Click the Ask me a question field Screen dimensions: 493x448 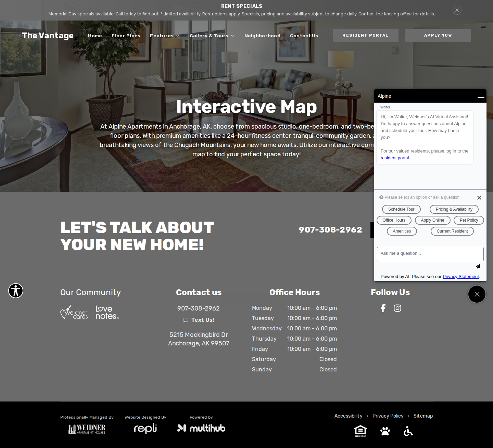click(430, 254)
